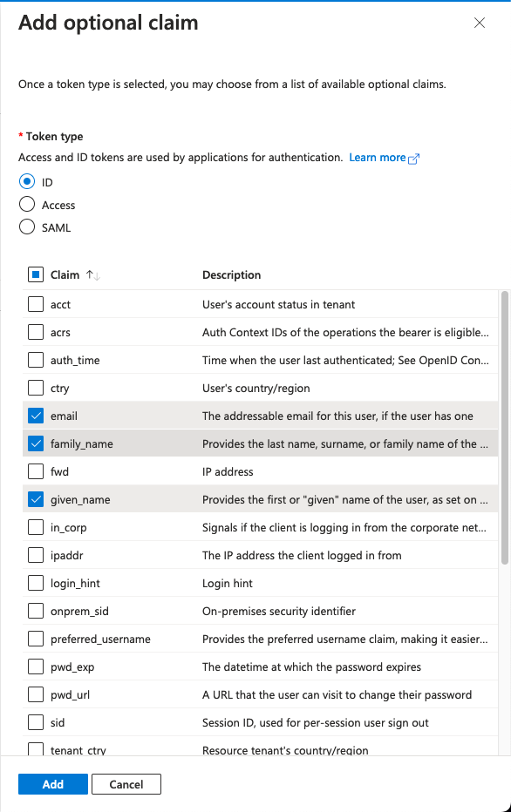Uncheck the family_name claim
The image size is (511, 812).
36,443
